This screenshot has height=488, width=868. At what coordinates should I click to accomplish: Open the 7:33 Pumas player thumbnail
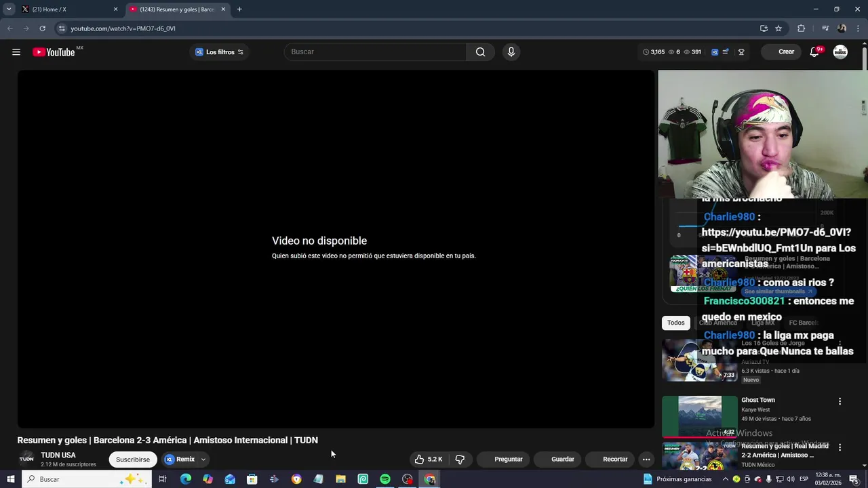pos(700,360)
